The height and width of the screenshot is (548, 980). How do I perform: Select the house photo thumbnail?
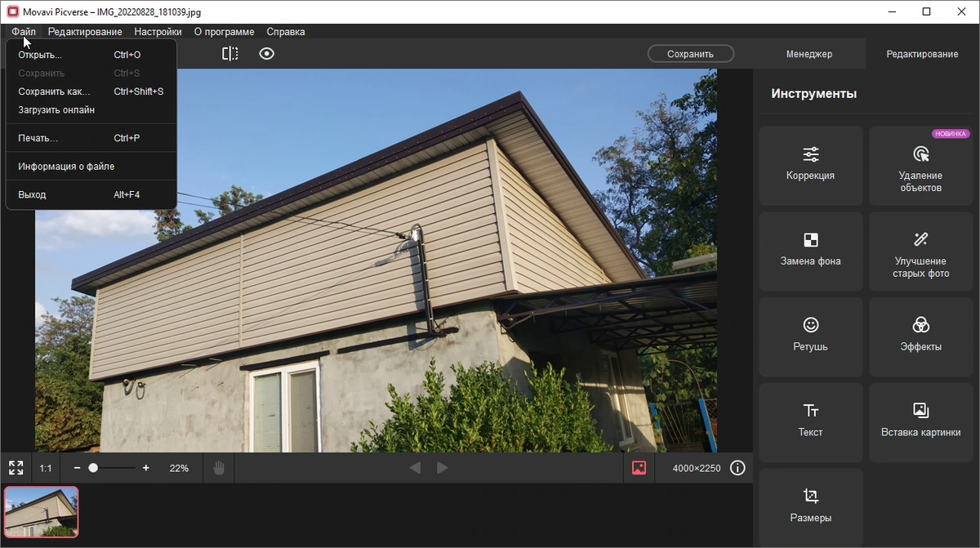pos(42,512)
